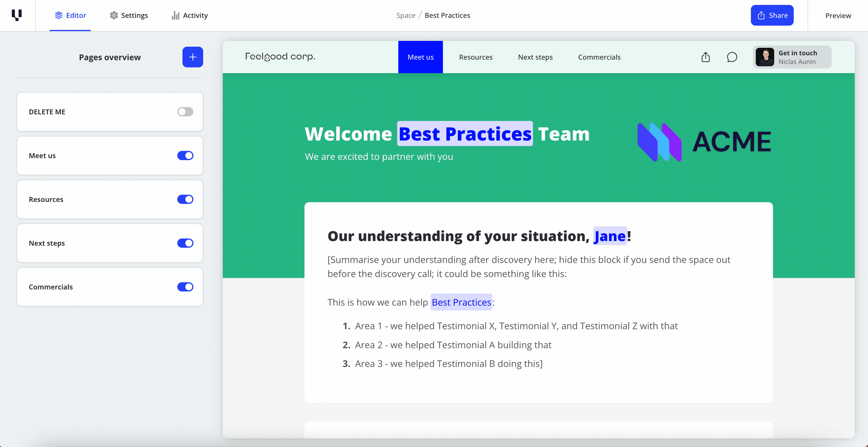Screen dimensions: 868x447
Task: Click the bar chart icon beside Activity
Action: coord(175,16)
